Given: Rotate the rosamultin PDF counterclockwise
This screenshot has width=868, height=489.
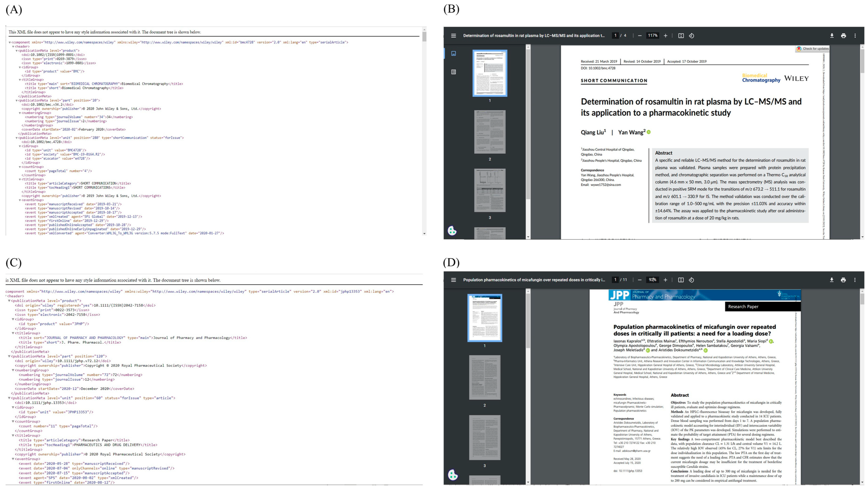Looking at the screenshot, I should click(692, 36).
